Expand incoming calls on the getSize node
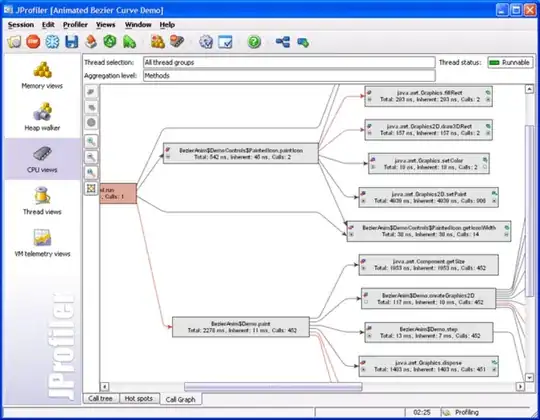The width and height of the screenshot is (540, 420). click(x=363, y=268)
